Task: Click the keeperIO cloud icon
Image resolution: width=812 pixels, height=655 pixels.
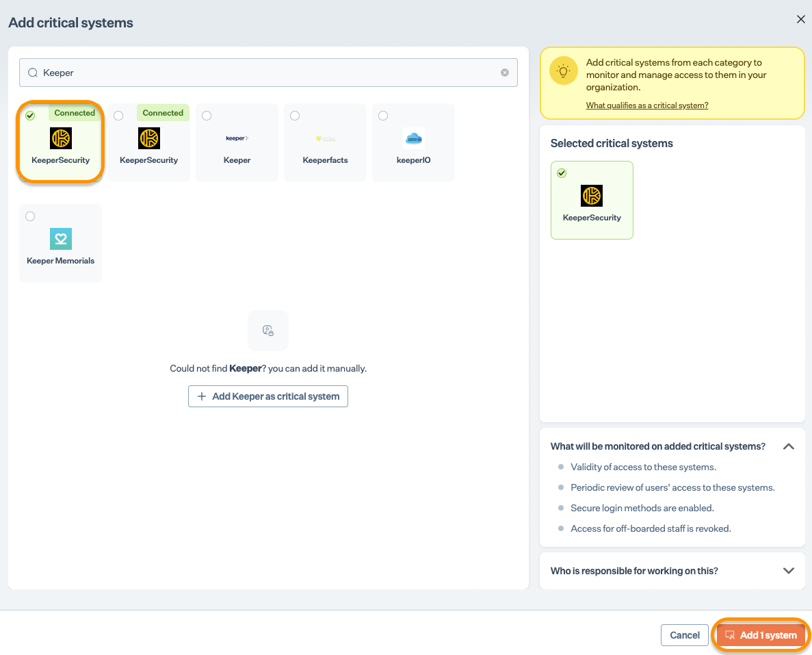Action: pos(414,138)
